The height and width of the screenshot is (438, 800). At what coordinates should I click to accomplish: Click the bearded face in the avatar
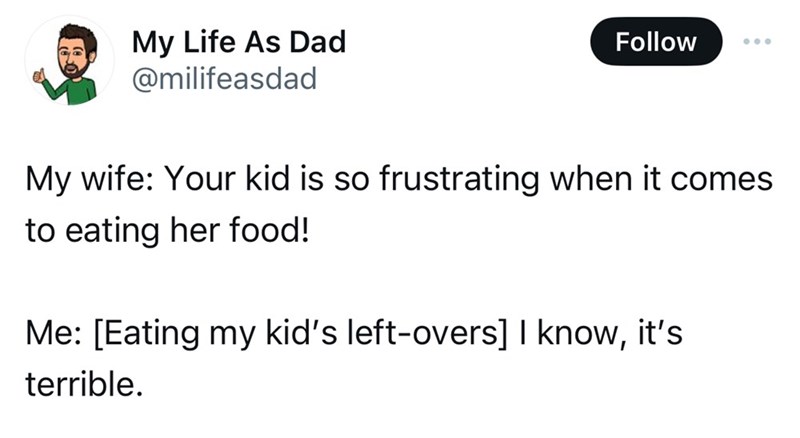click(74, 53)
